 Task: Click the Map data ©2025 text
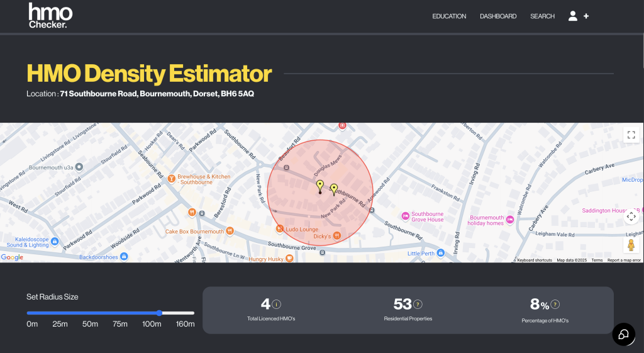pos(572,260)
